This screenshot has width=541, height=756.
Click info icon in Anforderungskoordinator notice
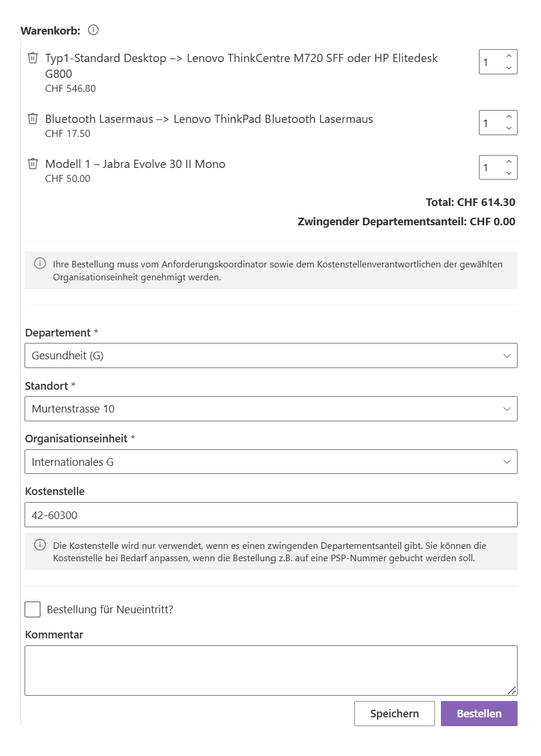[40, 263]
